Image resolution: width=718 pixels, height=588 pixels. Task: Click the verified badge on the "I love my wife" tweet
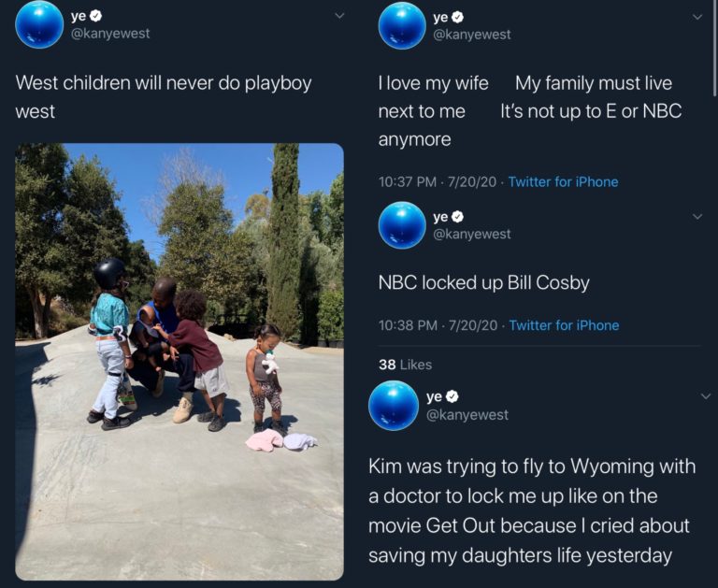(458, 17)
